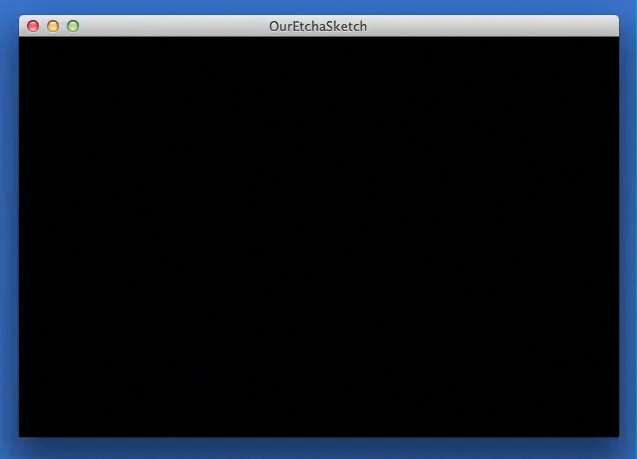This screenshot has height=459, width=637.
Task: Close the OurEtchaSketch window
Action: point(33,26)
